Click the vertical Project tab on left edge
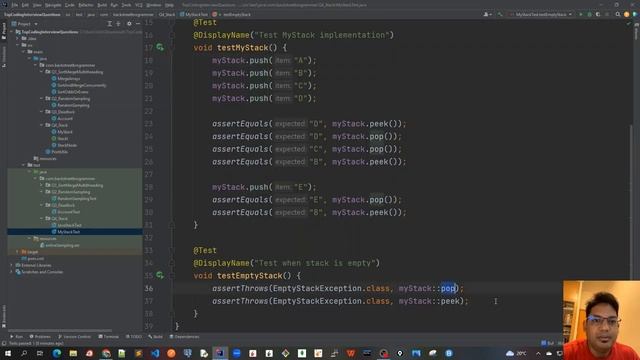640x360 pixels. pos(4,31)
